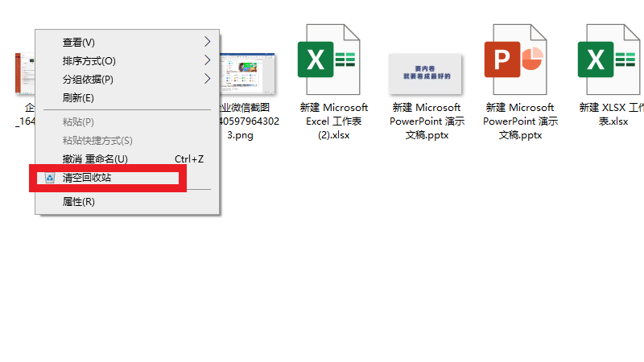Image resolution: width=644 pixels, height=362 pixels.
Task: Click the recycle bin icon beside 清空回收站
Action: pyautogui.click(x=50, y=178)
